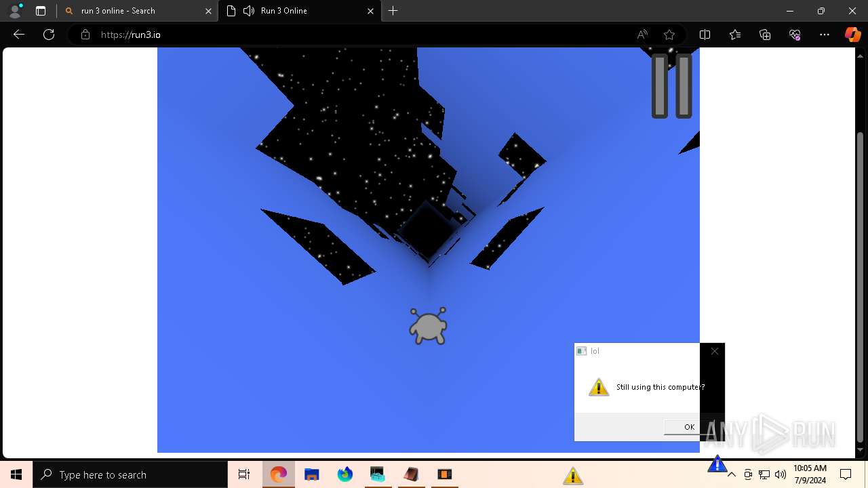Click the yellow warning icon on the taskbar
Viewport: 868px width, 488px height.
573,476
